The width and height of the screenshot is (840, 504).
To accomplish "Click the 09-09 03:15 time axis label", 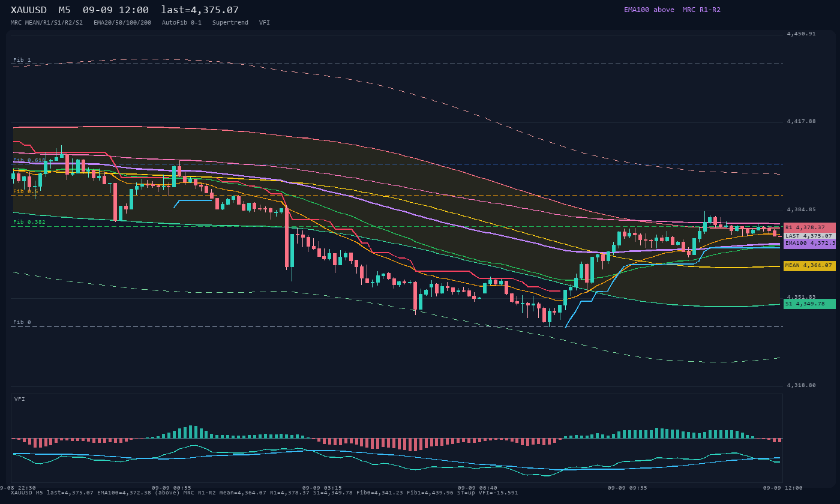I will point(322,488).
